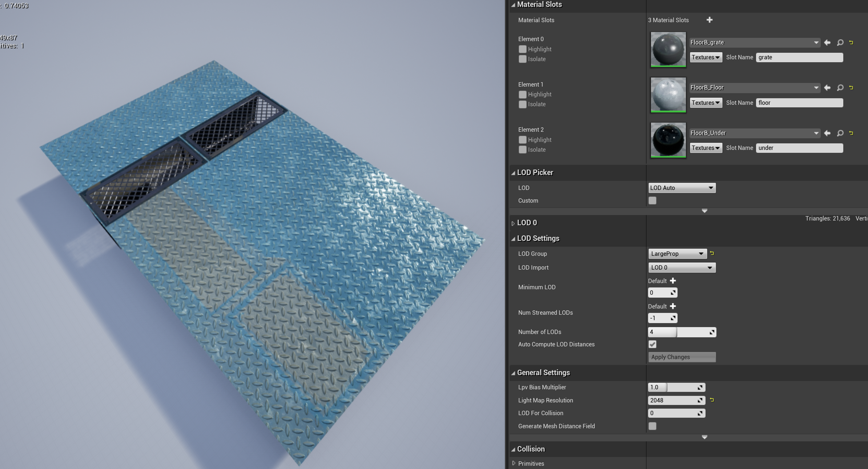The width and height of the screenshot is (868, 469).
Task: Enable Highlight for Element 0
Action: (522, 49)
